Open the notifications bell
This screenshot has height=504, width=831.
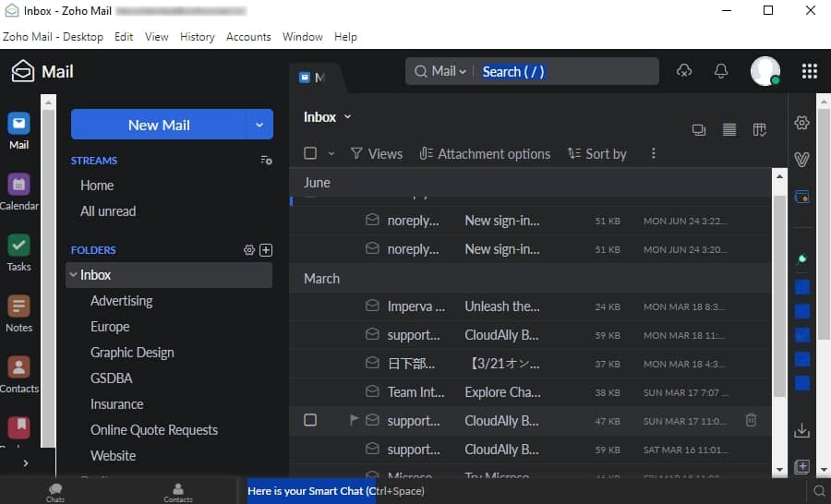tap(721, 71)
